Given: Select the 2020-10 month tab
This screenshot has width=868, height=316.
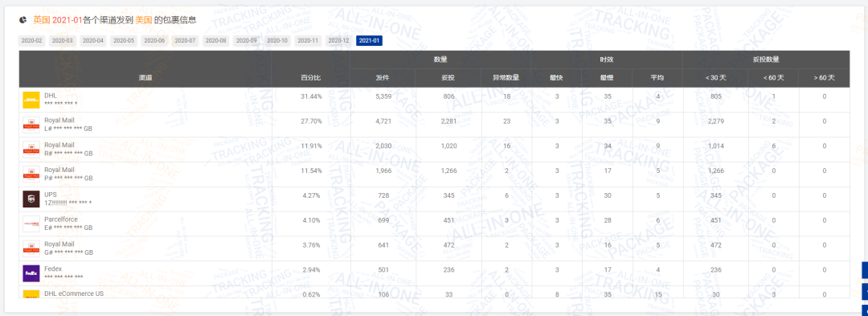Looking at the screenshot, I should [277, 40].
